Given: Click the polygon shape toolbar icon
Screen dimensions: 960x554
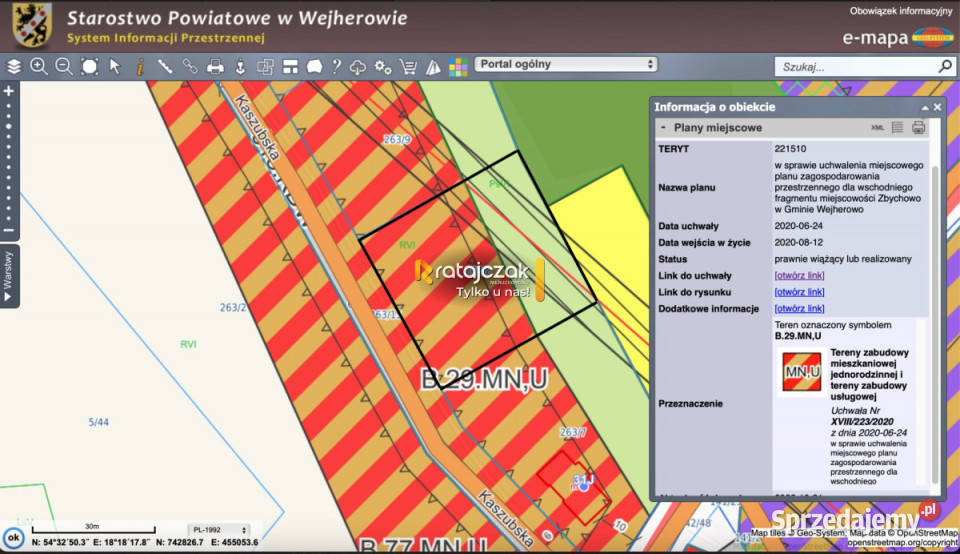Looking at the screenshot, I should pos(315,66).
